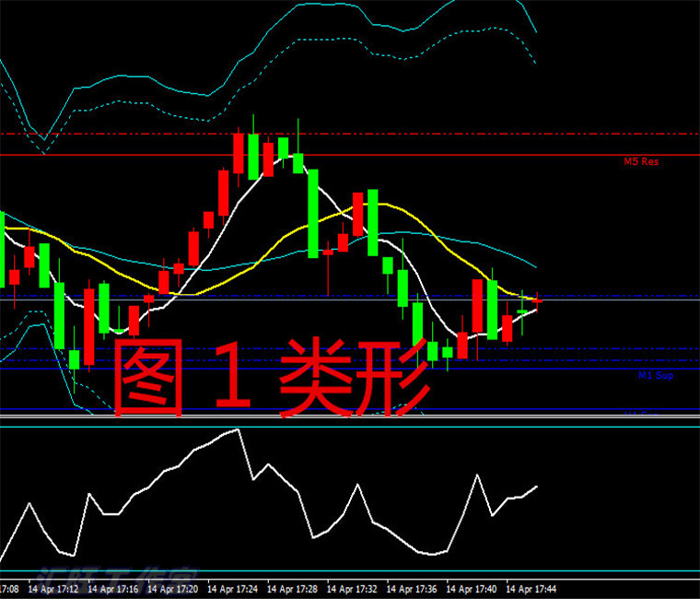Click the separator between chart and indicator pane
The width and height of the screenshot is (700, 599).
pyautogui.click(x=350, y=420)
